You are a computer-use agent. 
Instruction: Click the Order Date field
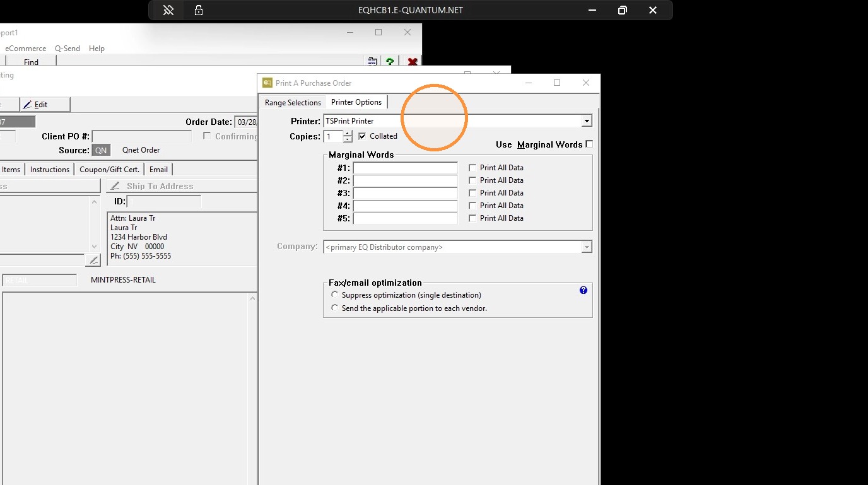pyautogui.click(x=246, y=122)
